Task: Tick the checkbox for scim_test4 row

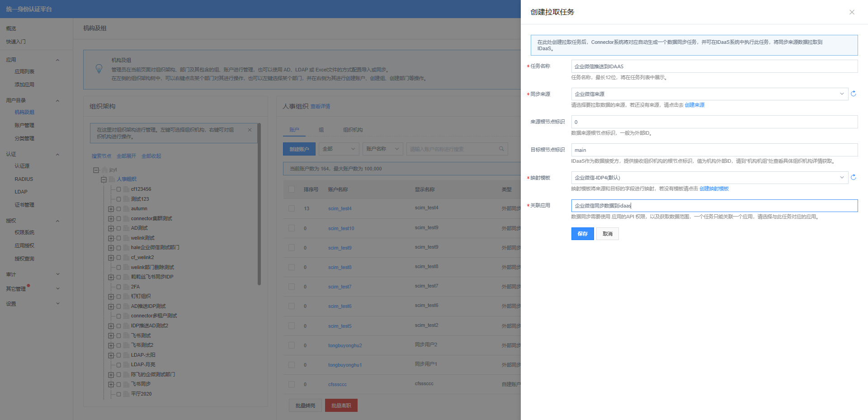Action: (292, 208)
